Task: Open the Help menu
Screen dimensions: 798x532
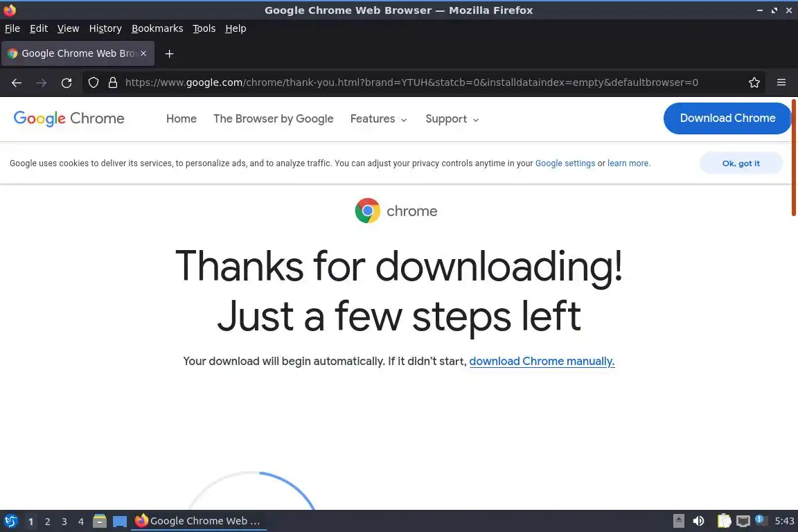Action: [236, 28]
